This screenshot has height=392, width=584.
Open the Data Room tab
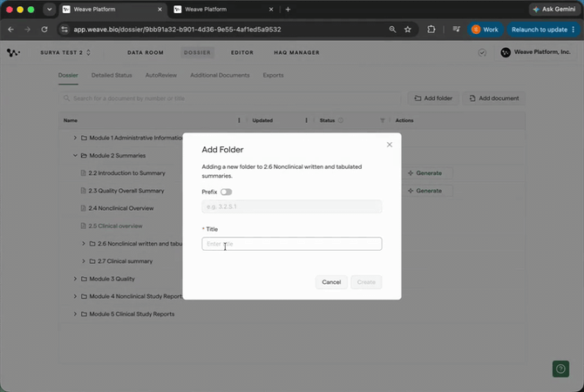[x=146, y=52]
